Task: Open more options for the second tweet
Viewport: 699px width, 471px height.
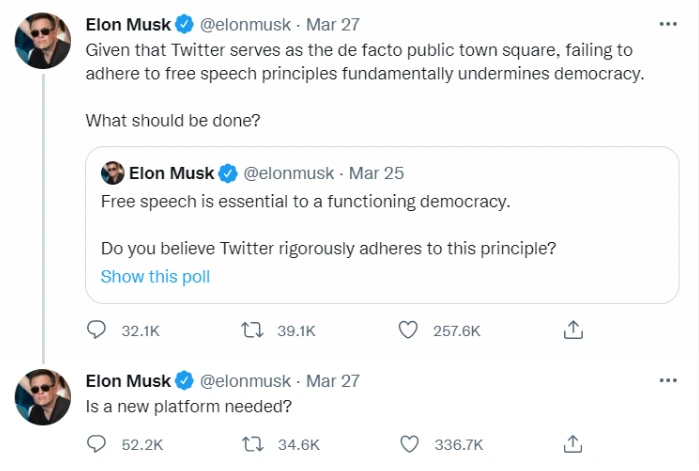Action: [x=668, y=381]
